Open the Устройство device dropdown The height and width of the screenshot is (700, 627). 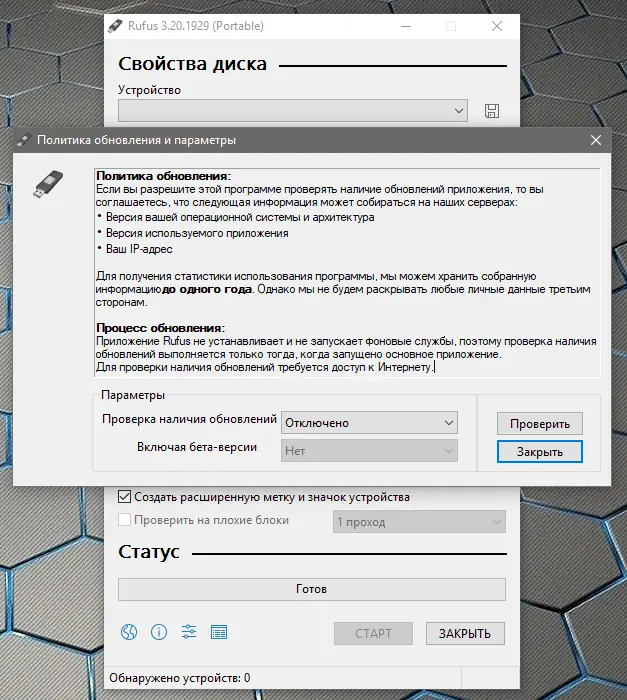[293, 110]
